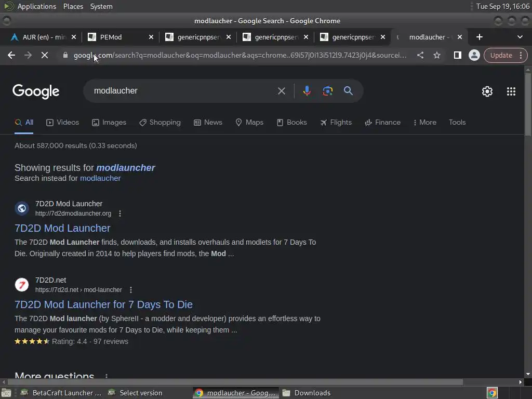Bookmark this page with star
Screen dimensions: 532x399
point(436,55)
